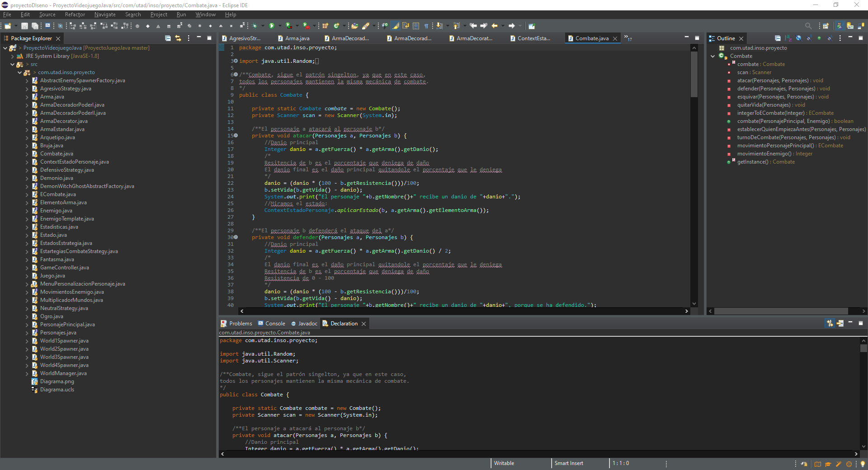Select WorldManager.java in Package Explorer
This screenshot has height=470, width=868.
[x=63, y=373]
